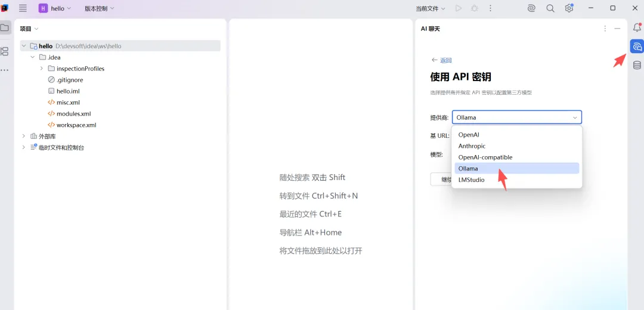Open the main hamburger menu
Screen dimensions: 644x310
(23, 8)
